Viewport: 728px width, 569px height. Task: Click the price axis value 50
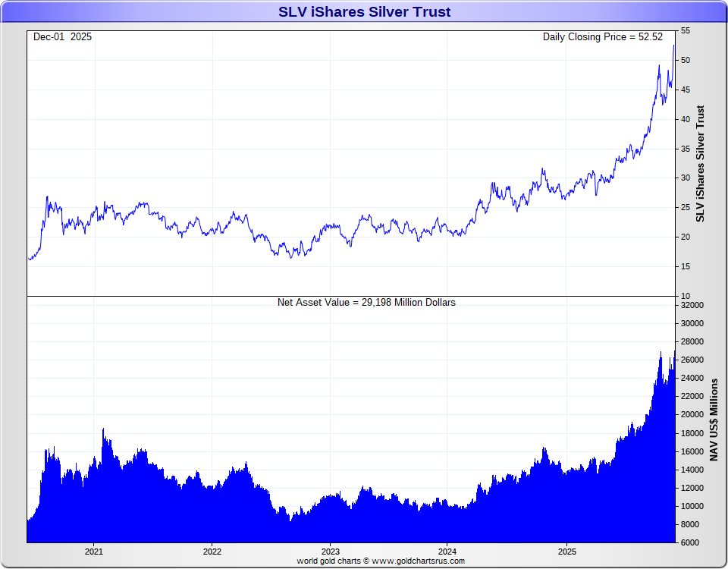(686, 61)
